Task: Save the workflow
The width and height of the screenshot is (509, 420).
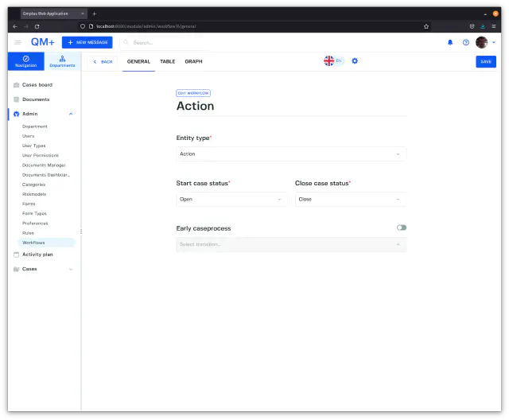Action: pos(486,62)
